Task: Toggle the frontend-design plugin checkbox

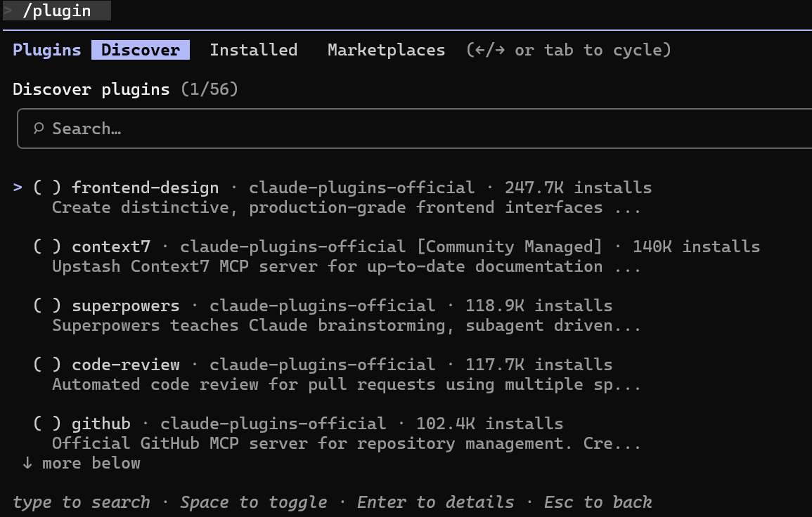Action: (47, 188)
